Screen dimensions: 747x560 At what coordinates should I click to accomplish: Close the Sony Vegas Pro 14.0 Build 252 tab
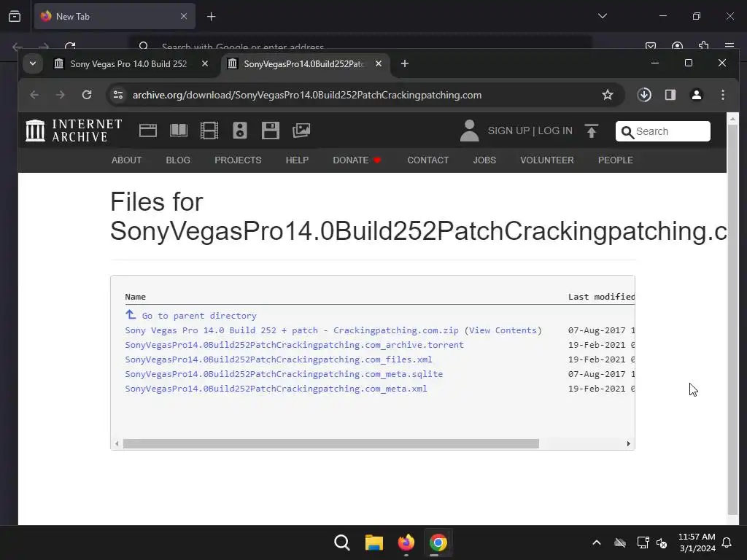pos(205,63)
